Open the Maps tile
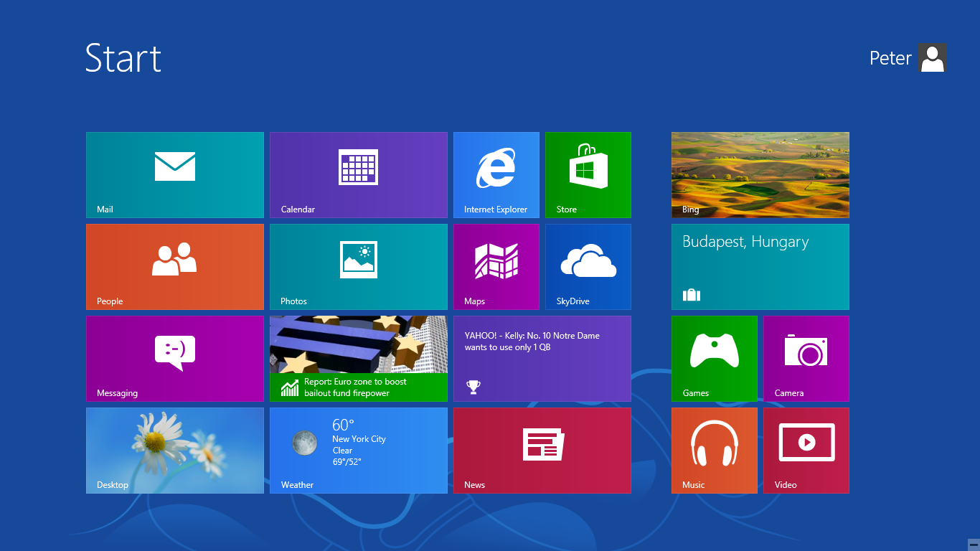 [x=496, y=267]
